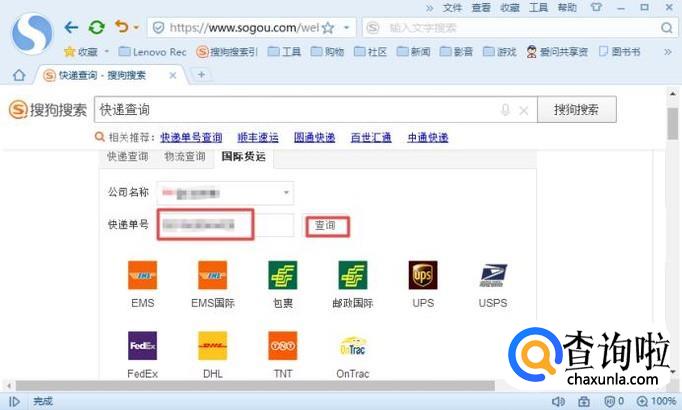The height and width of the screenshot is (410, 682).
Task: Click the vertical scrollbar thumb
Action: coord(672,124)
